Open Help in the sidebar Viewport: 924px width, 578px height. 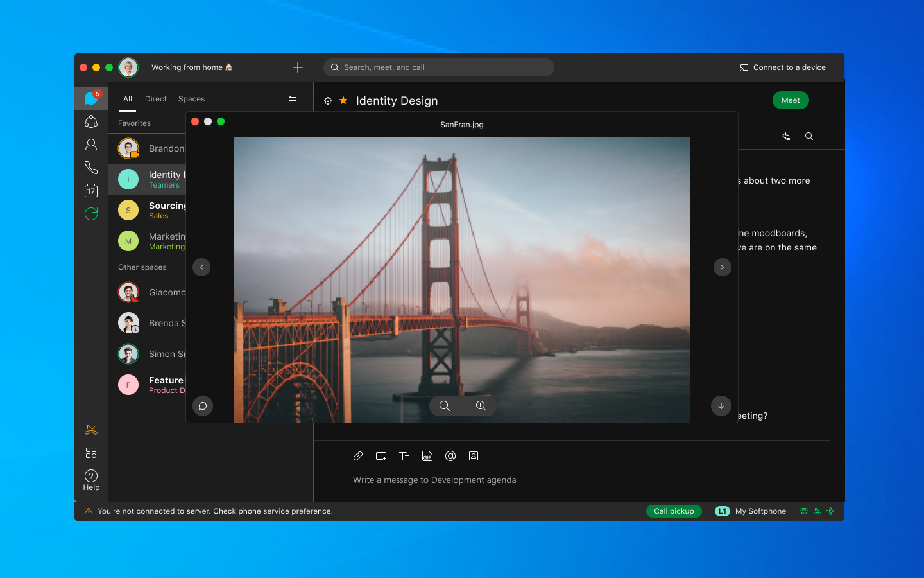coord(91,480)
